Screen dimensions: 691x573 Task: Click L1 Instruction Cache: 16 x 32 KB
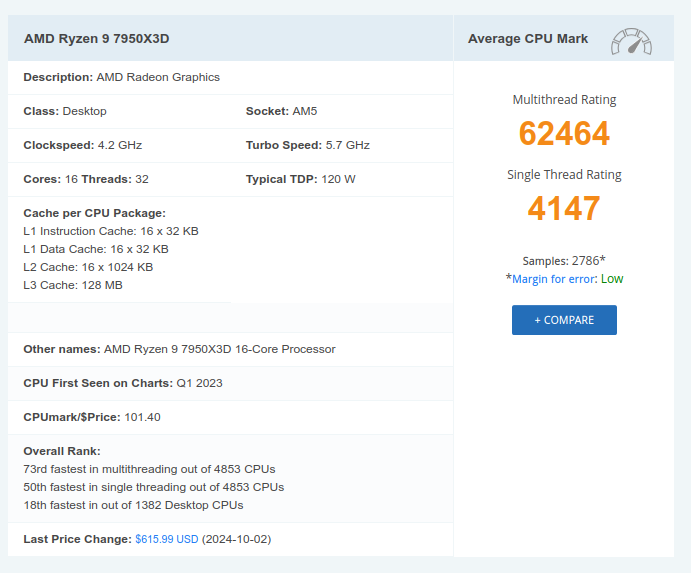click(111, 231)
